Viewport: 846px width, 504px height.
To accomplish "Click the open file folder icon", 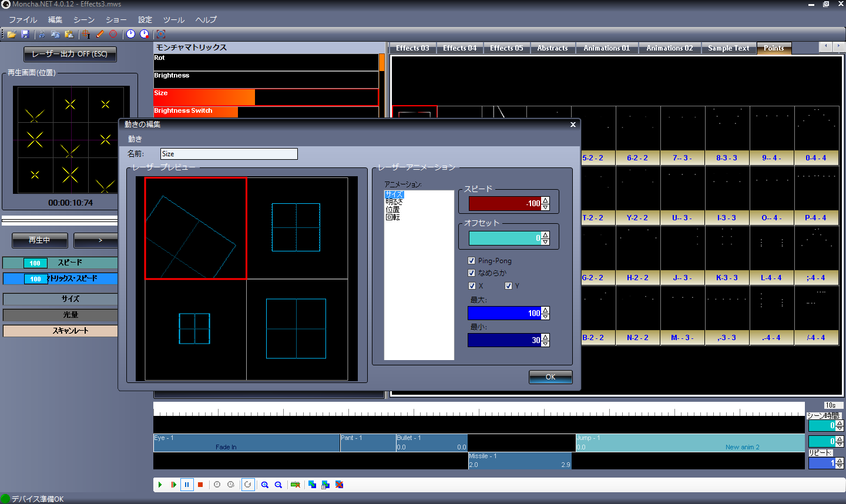I will 11,34.
